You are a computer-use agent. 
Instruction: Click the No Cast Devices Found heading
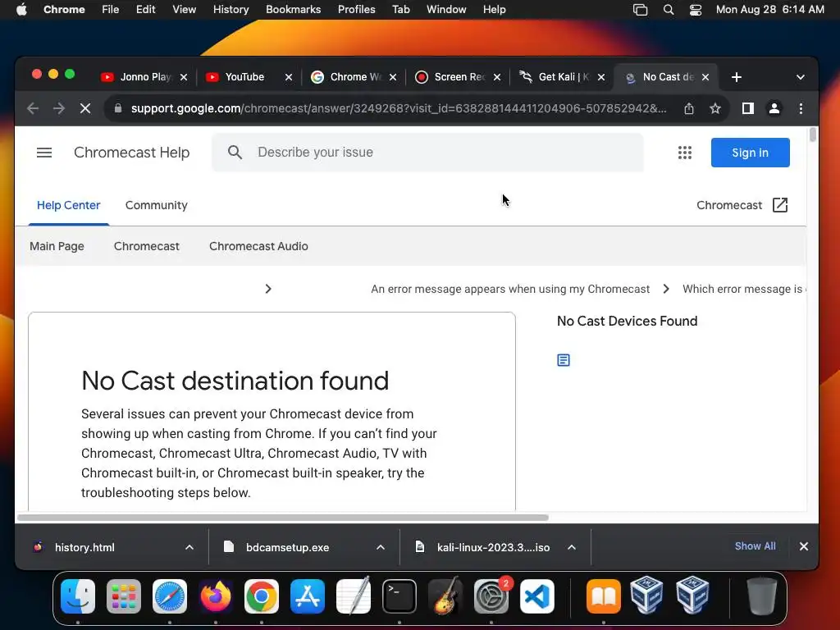628,321
